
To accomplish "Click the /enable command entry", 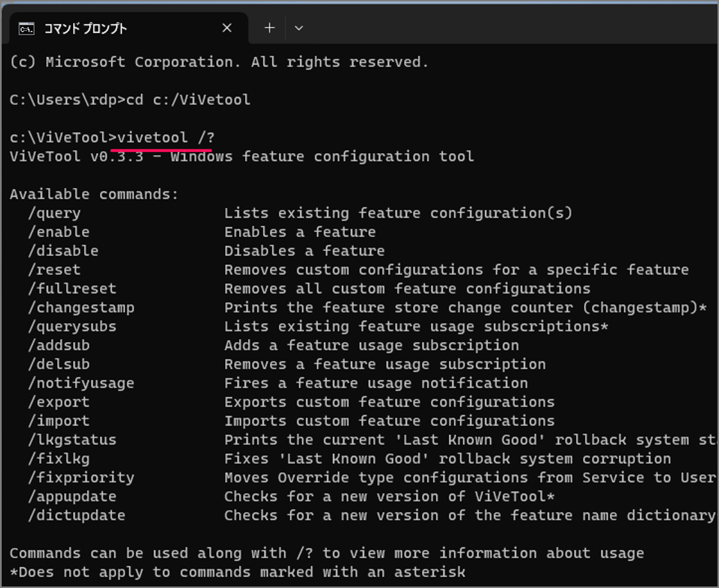I will click(59, 232).
